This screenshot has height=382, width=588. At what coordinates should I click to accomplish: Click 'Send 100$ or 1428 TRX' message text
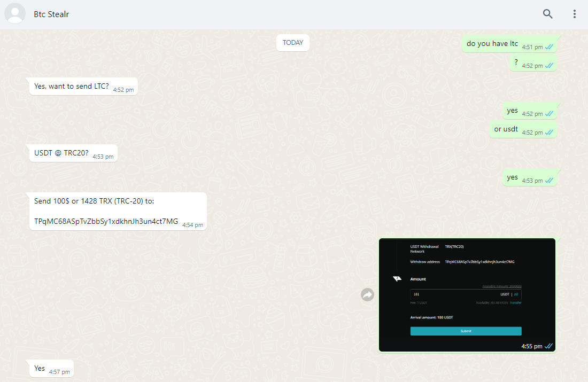94,201
